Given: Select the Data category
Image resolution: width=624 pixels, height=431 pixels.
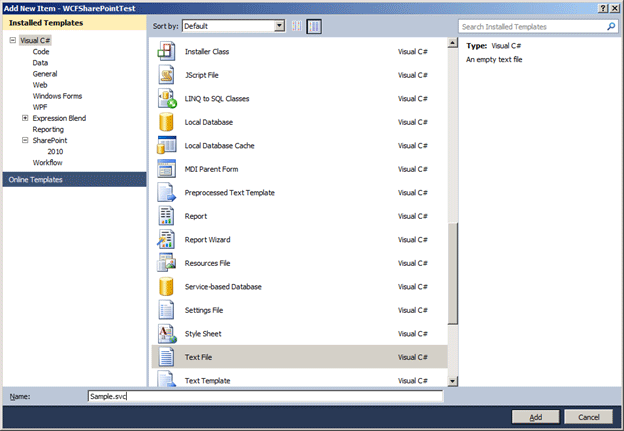Looking at the screenshot, I should coord(40,62).
